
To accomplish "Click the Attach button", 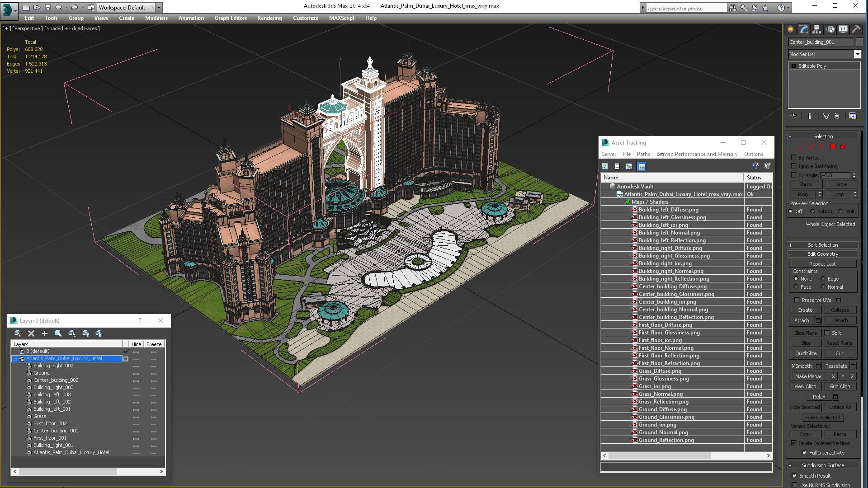I will pos(802,320).
